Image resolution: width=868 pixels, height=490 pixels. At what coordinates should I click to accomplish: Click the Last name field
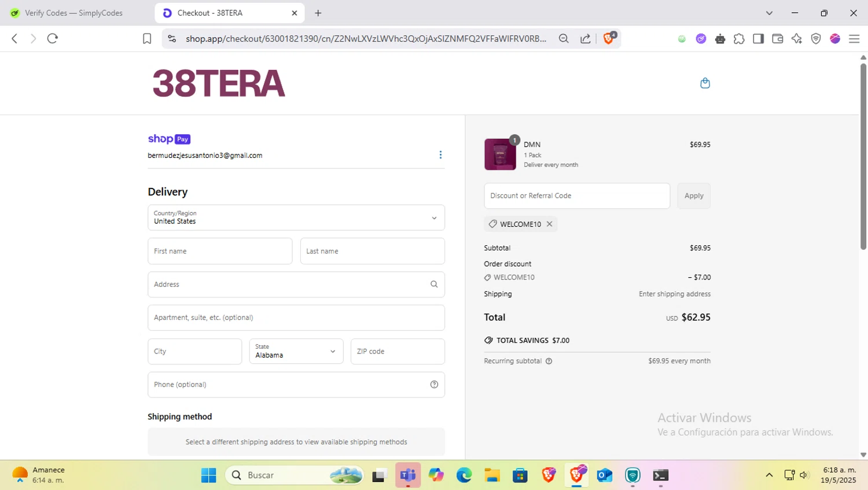tap(373, 251)
